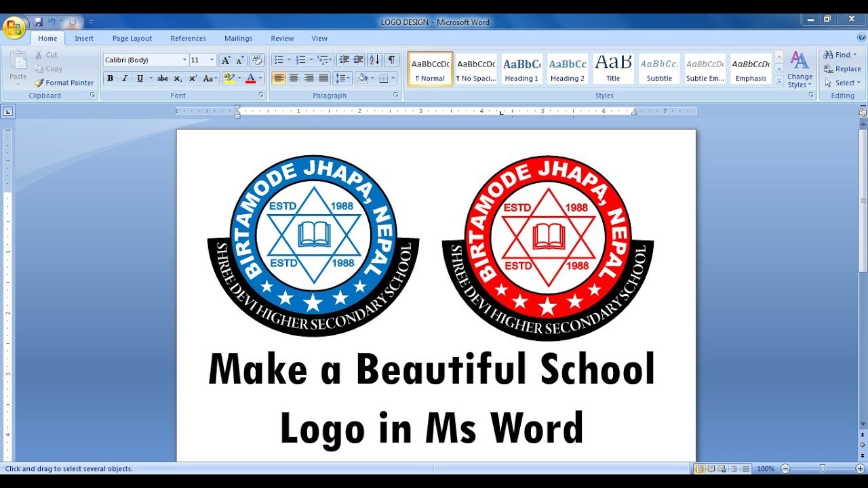Image resolution: width=868 pixels, height=488 pixels.
Task: Open the multilevel list dropdown
Action: (325, 60)
